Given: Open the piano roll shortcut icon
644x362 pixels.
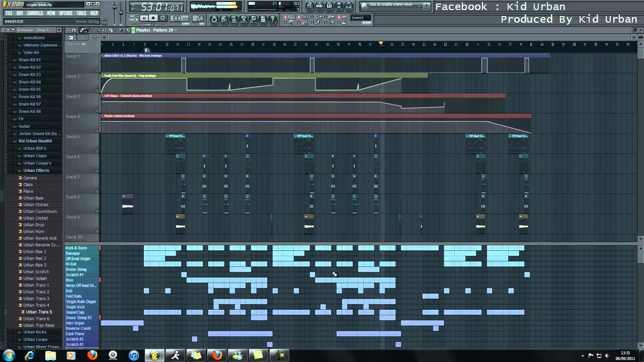Looking at the screenshot, I should tap(329, 6).
